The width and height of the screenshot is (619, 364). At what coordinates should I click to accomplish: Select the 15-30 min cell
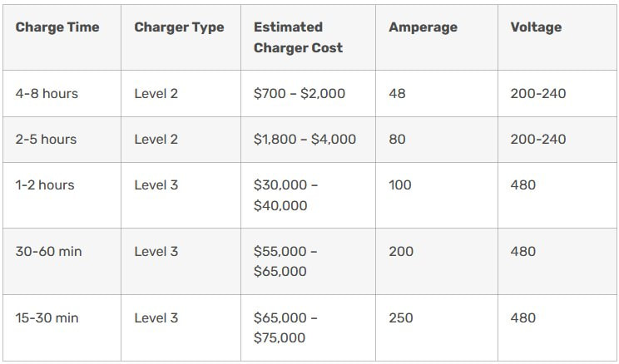pyautogui.click(x=47, y=317)
